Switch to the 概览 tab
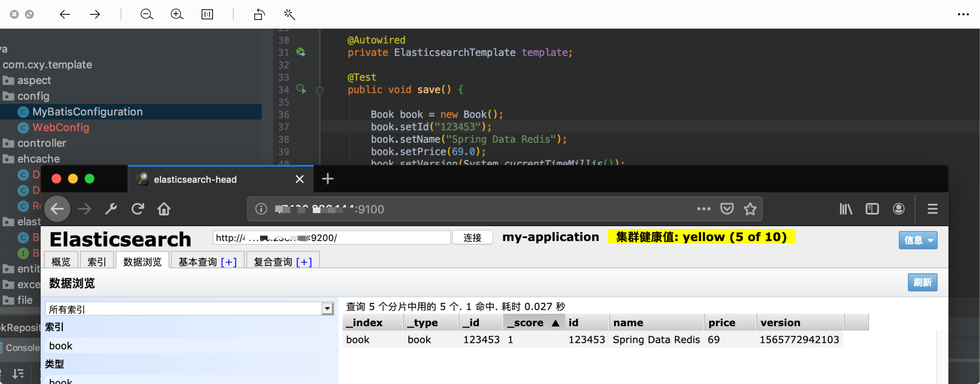 point(61,261)
